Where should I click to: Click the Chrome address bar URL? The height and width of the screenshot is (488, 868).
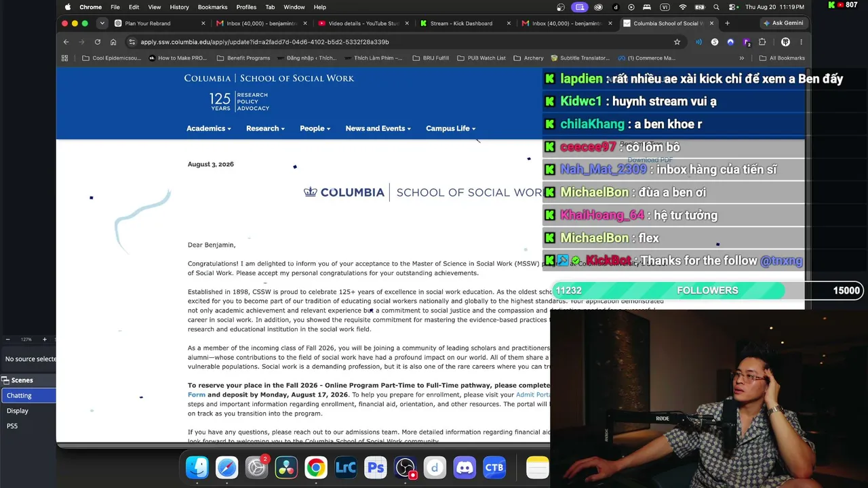coord(264,42)
